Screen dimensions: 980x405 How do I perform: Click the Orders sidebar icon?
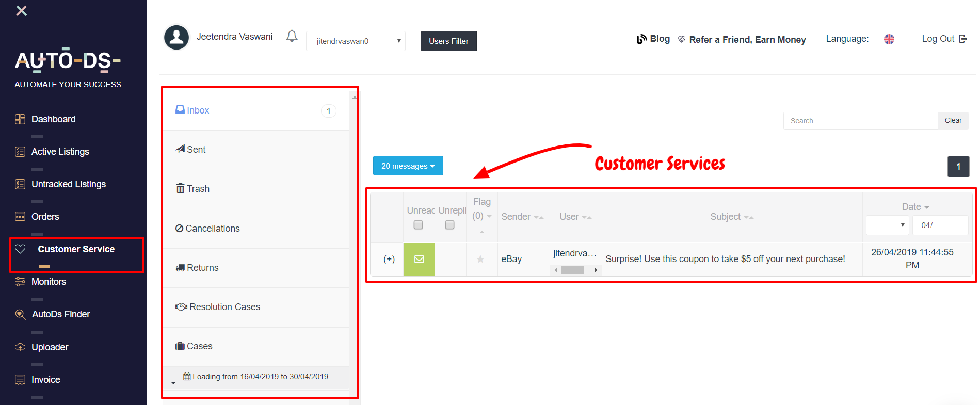[x=20, y=217]
